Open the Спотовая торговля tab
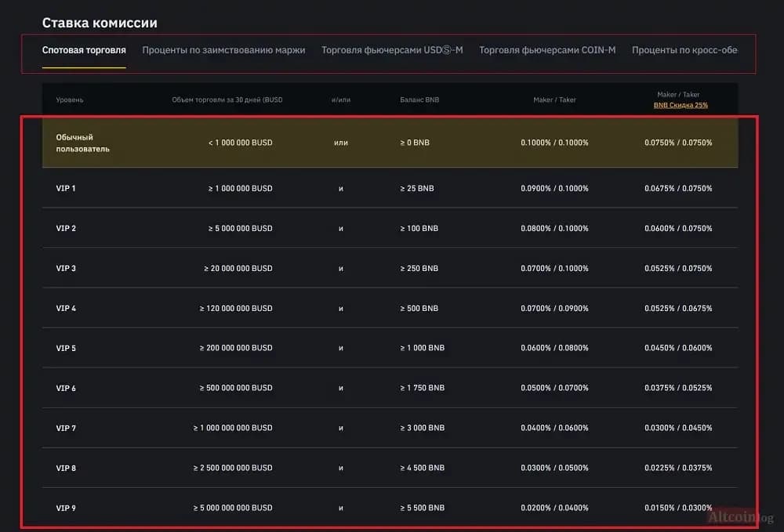Viewport: 784px width, 532px height. pyautogui.click(x=84, y=50)
